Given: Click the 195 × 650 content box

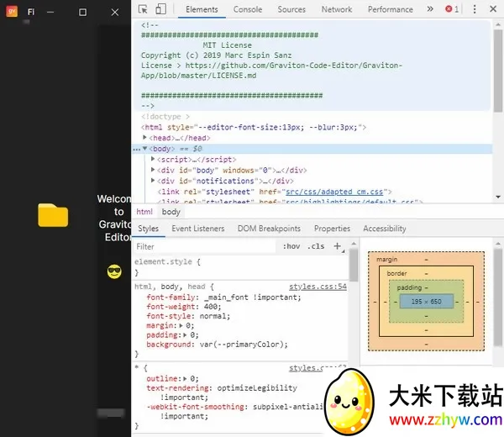Looking at the screenshot, I should click(x=426, y=302).
